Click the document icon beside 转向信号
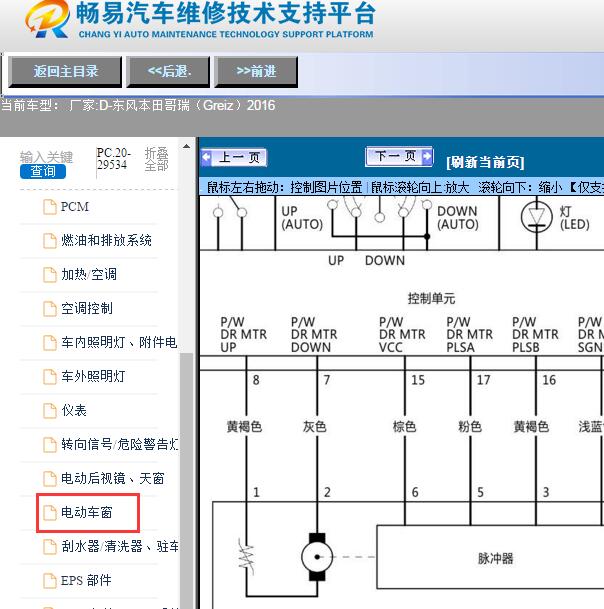 tap(50, 444)
